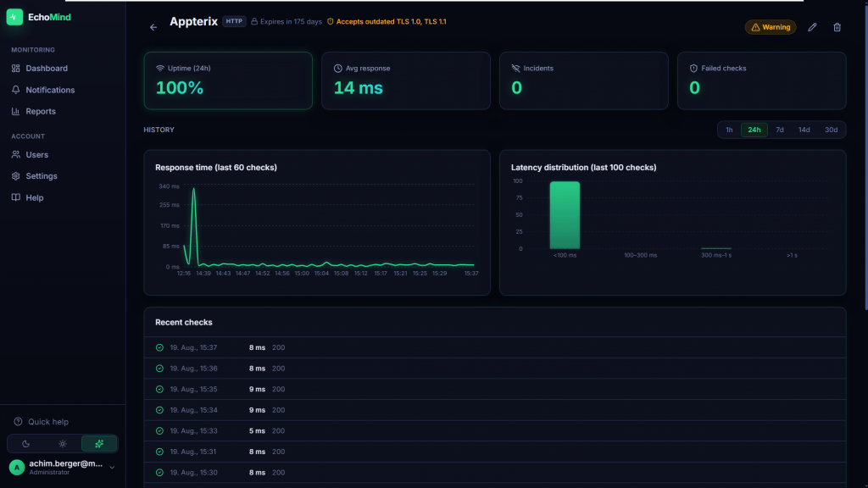868x488 pixels.
Task: Click the pencil edit icon
Action: pyautogui.click(x=812, y=27)
